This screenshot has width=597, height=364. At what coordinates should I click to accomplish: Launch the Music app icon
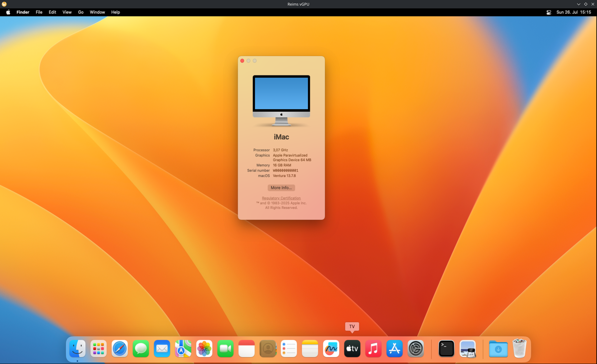click(x=373, y=348)
